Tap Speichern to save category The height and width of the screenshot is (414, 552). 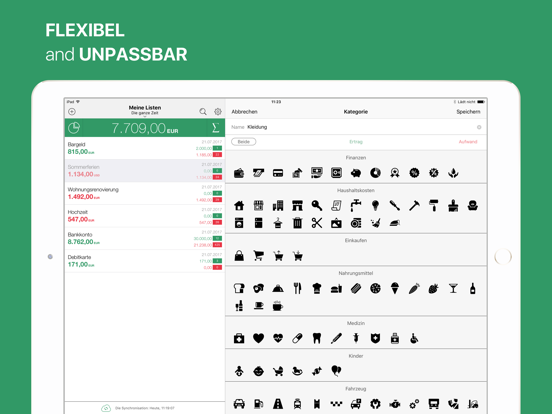coord(468,112)
